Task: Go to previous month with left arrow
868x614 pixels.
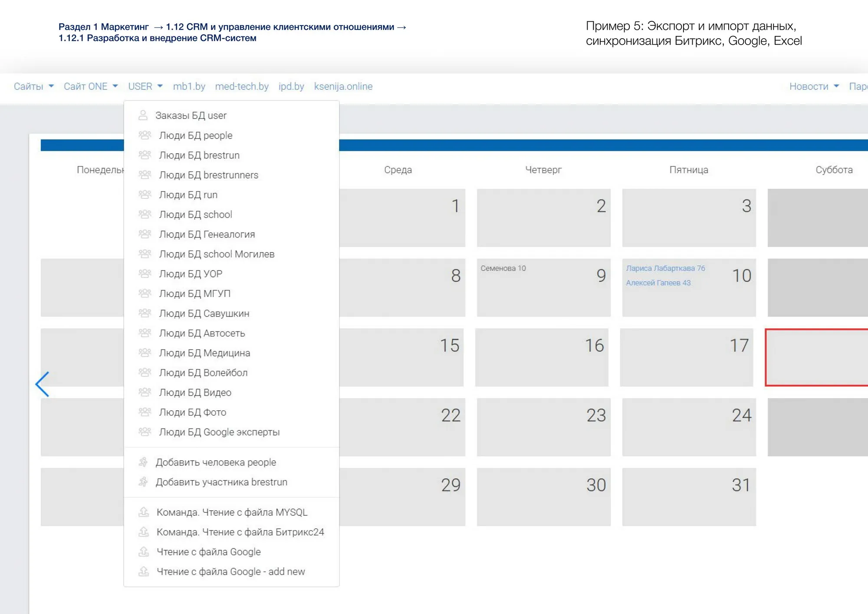Action: coord(42,384)
